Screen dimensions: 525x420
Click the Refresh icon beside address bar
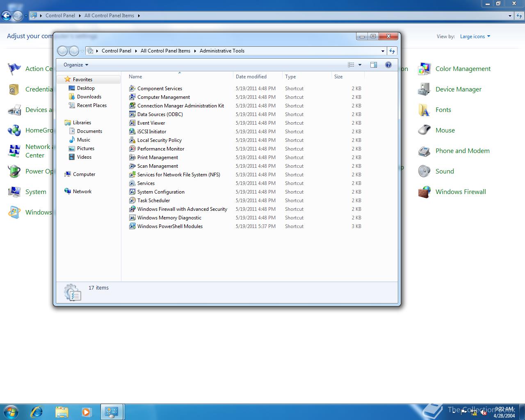392,51
